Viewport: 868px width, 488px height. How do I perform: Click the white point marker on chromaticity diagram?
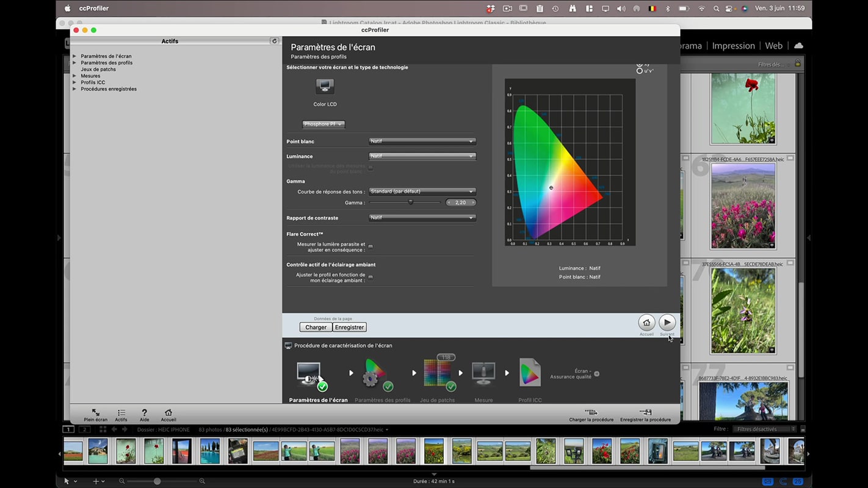tap(551, 188)
